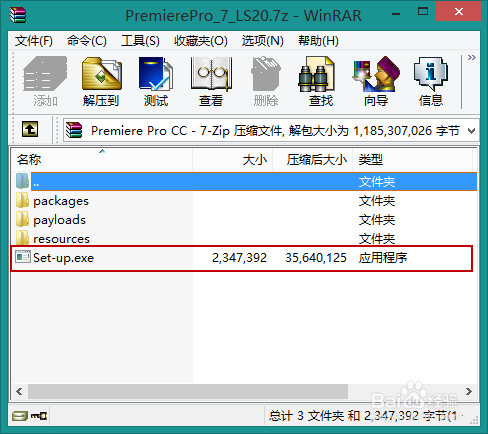Click the resources folder icon
Screen dimensions: 488x434
click(x=22, y=238)
